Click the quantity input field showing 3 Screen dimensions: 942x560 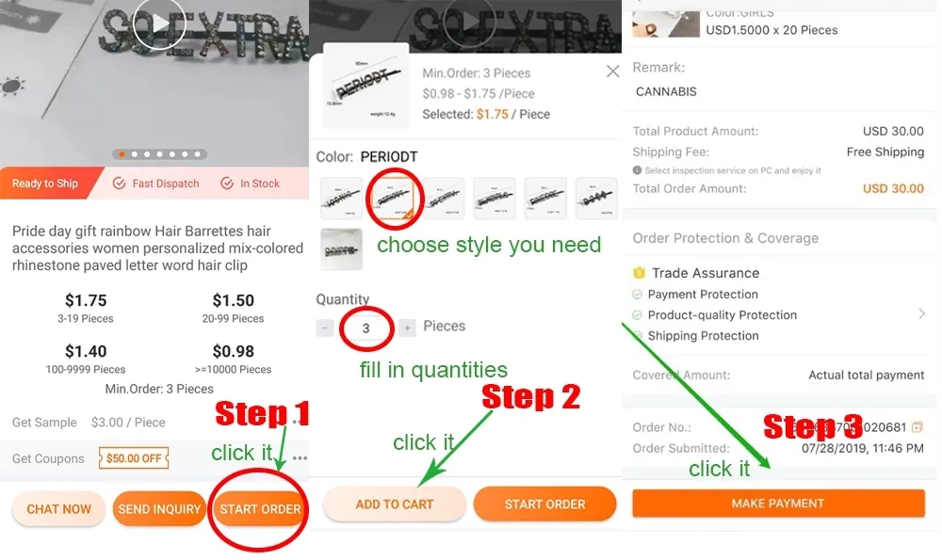coord(365,328)
